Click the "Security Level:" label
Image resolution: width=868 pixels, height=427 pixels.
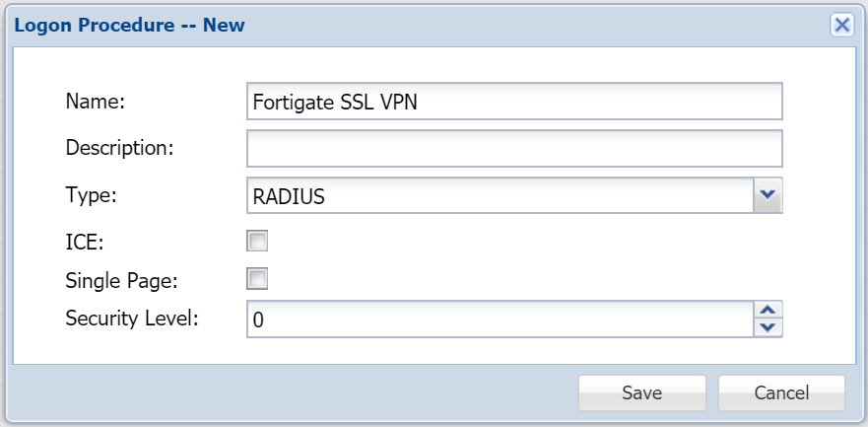click(x=132, y=319)
